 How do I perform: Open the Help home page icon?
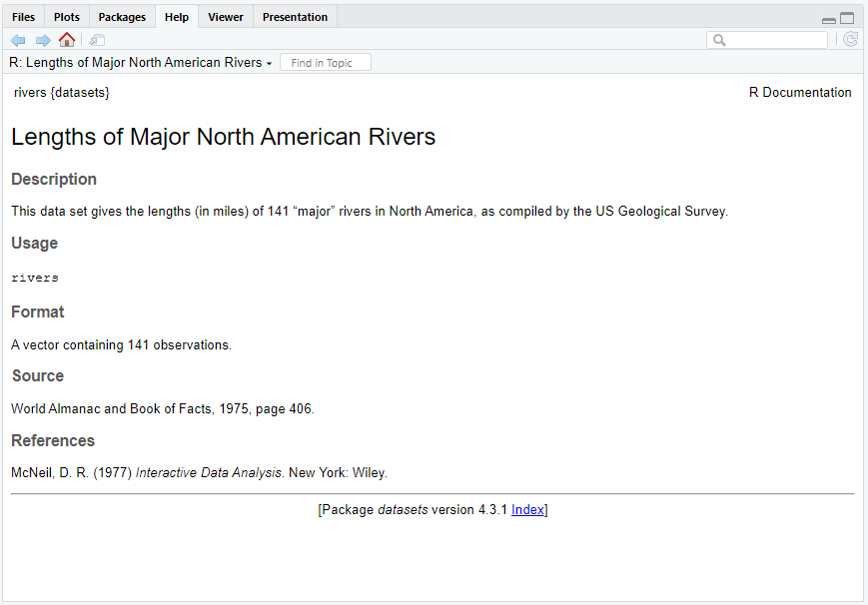click(x=67, y=40)
